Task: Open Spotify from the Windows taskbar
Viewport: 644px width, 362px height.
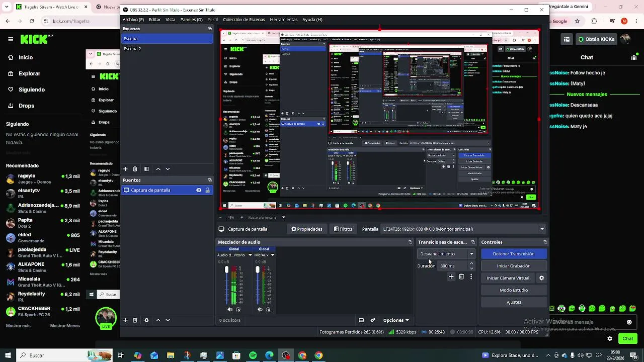Action: (253, 355)
